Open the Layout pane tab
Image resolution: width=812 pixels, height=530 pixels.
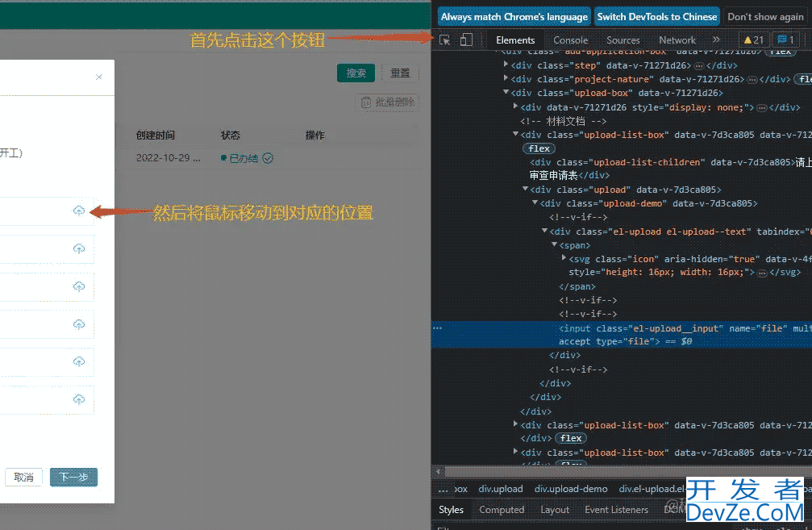555,510
